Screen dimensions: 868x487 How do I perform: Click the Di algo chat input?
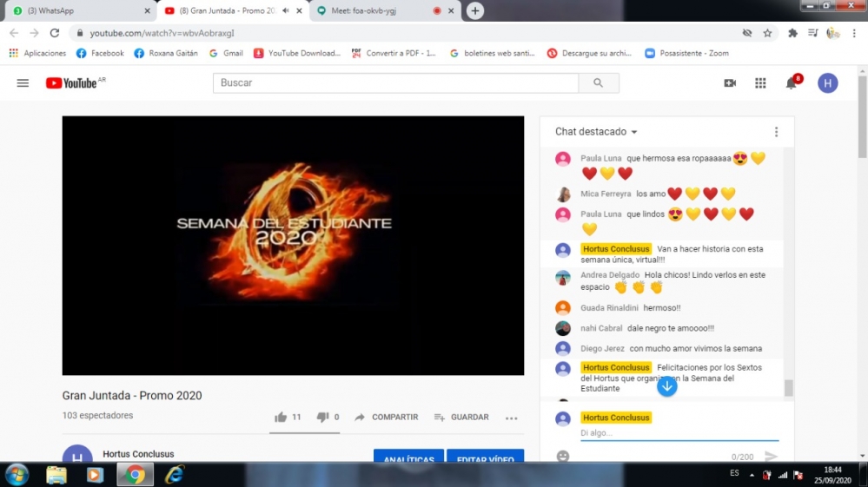[x=679, y=433]
